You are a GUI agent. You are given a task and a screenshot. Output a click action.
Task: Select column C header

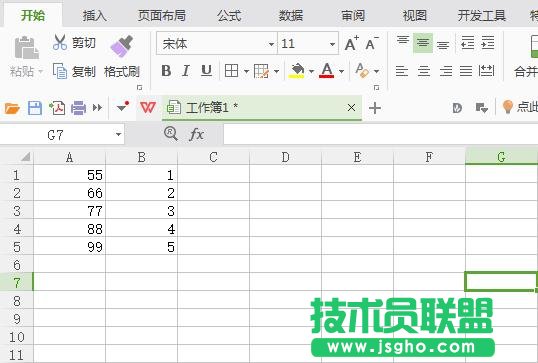(213, 157)
